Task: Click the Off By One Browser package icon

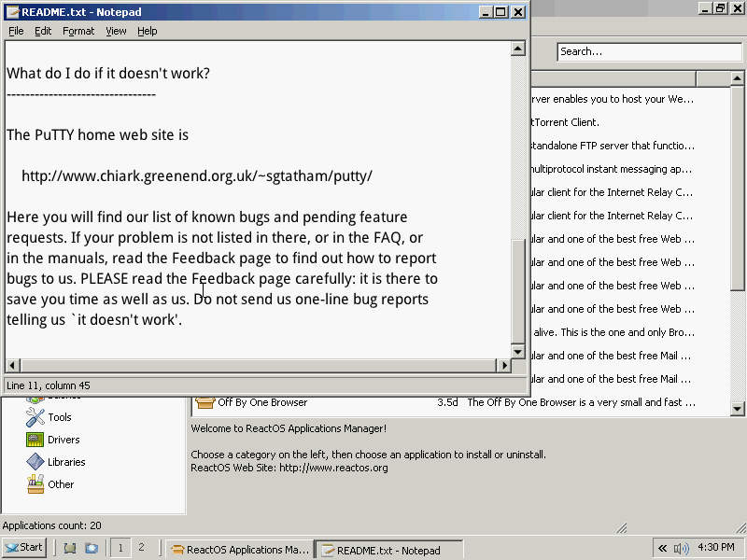Action: click(x=205, y=403)
